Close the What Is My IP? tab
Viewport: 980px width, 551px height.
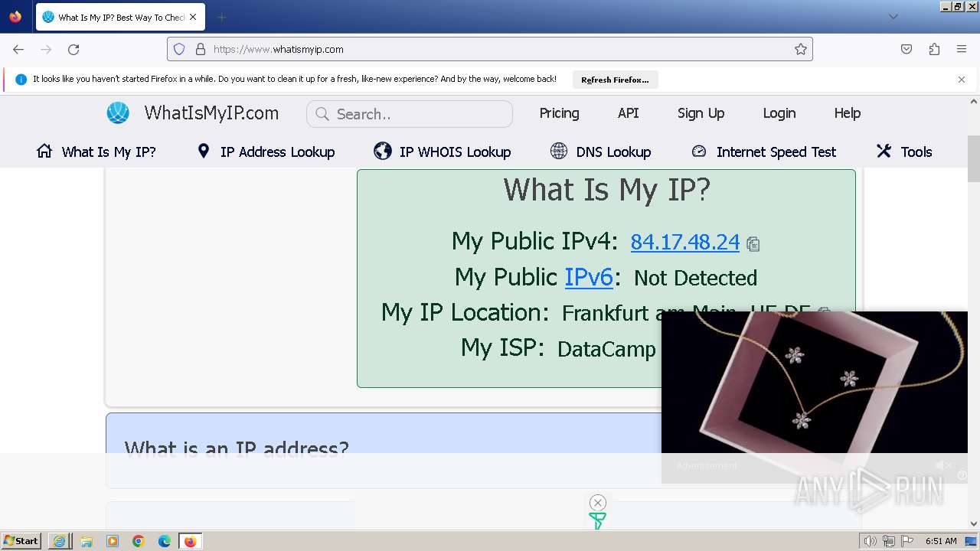[193, 17]
